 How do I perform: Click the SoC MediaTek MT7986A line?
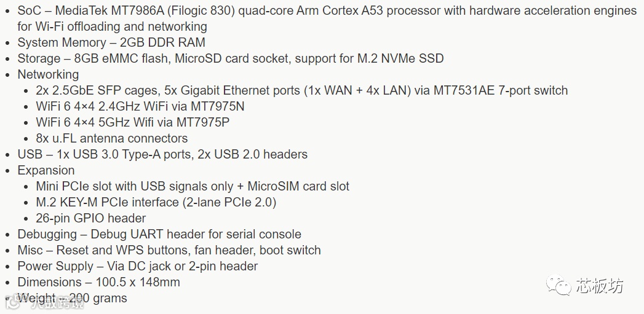coord(327,18)
